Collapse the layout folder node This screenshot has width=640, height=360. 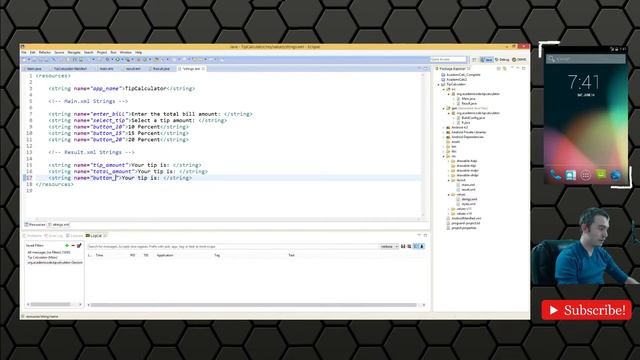(449, 180)
